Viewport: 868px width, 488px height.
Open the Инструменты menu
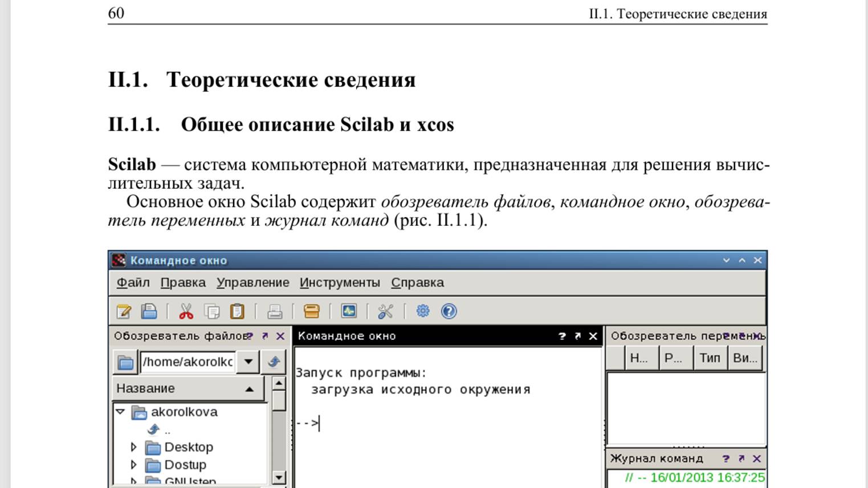(x=340, y=282)
